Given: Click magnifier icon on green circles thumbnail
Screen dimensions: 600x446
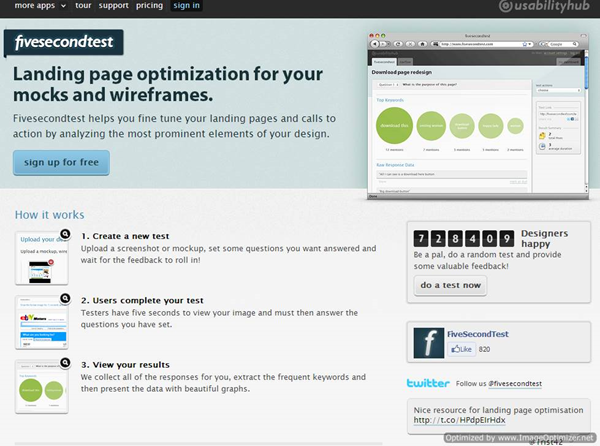Looking at the screenshot, I should (x=65, y=362).
